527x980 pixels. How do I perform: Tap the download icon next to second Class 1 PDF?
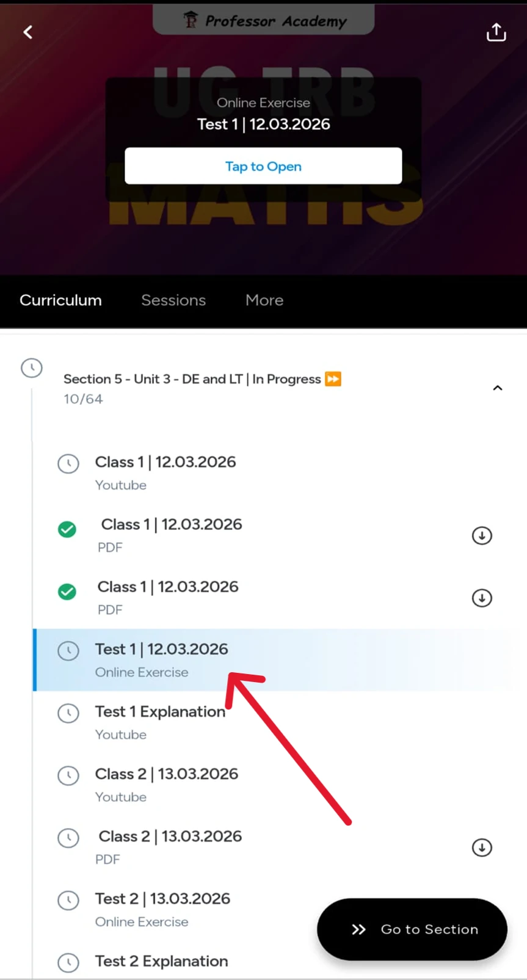pyautogui.click(x=482, y=598)
